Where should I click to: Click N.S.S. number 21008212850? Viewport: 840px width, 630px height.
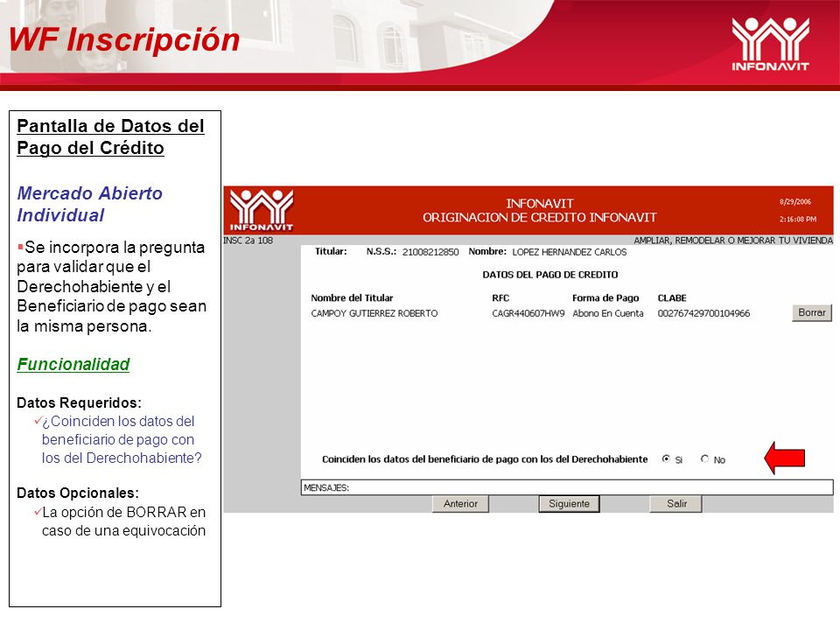tap(430, 252)
